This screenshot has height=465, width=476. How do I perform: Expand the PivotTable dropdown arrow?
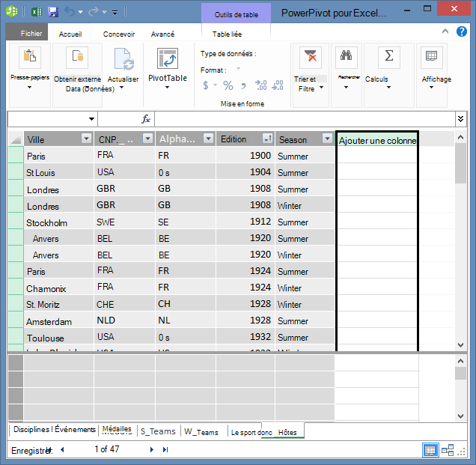coord(167,88)
